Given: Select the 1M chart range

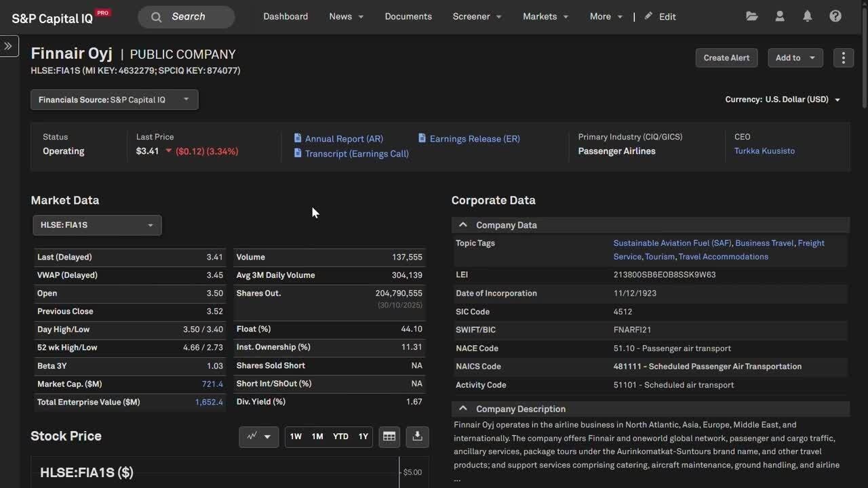Looking at the screenshot, I should [x=317, y=436].
